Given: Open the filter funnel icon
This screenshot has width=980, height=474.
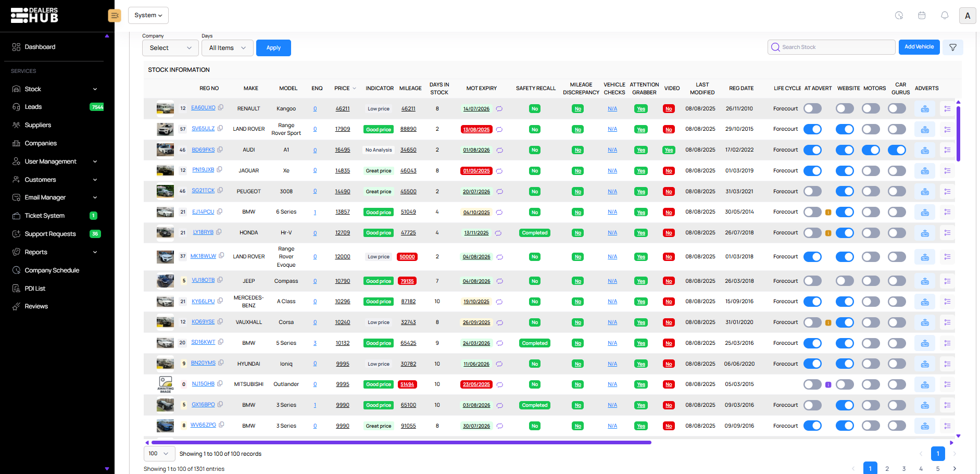Looking at the screenshot, I should [x=953, y=47].
